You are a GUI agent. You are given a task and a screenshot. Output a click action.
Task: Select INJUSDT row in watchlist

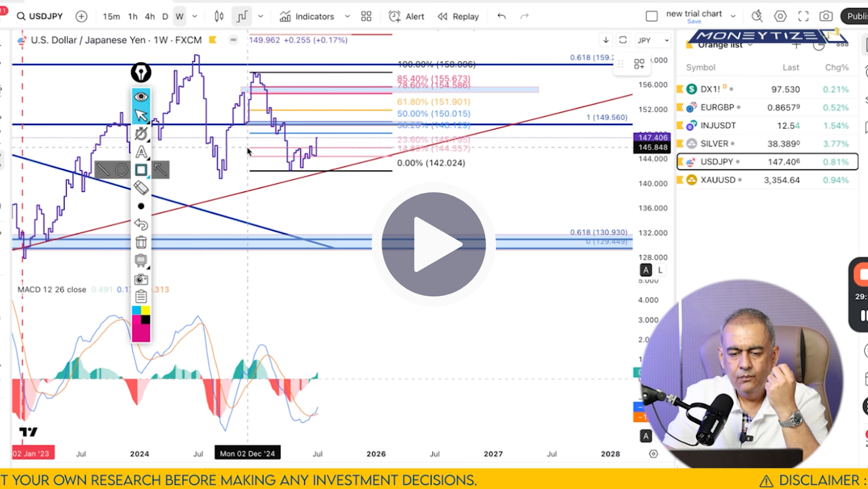tap(767, 125)
